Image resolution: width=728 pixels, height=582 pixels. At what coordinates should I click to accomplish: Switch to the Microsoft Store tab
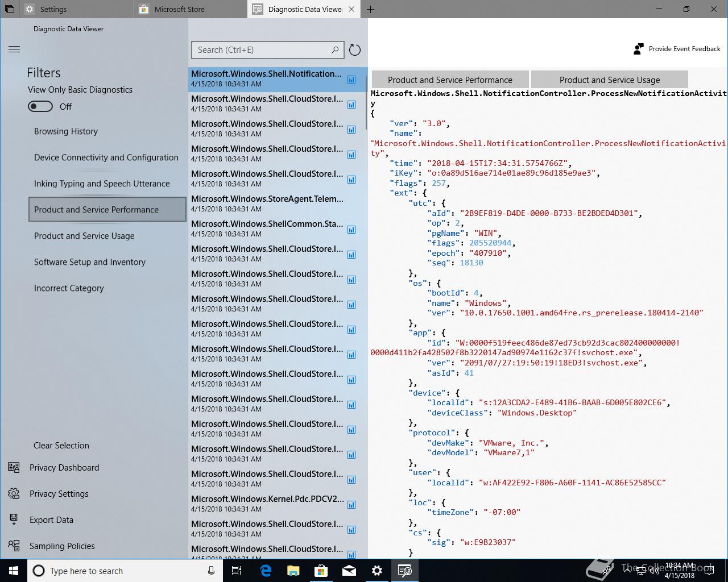[191, 9]
